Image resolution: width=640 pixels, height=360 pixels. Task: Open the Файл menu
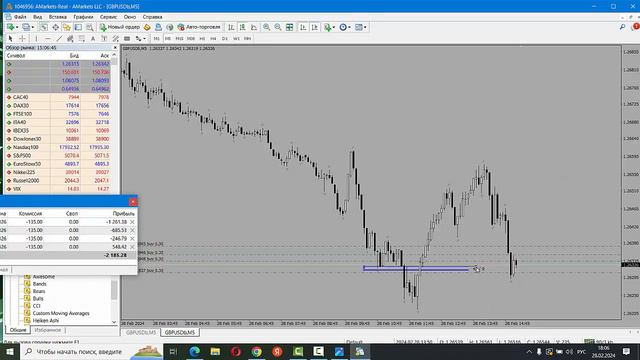pyautogui.click(x=20, y=17)
